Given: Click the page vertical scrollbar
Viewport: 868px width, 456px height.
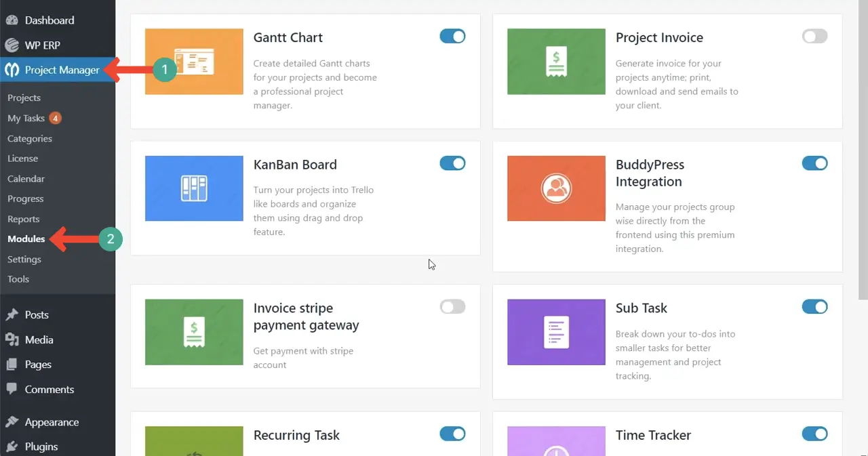Looking at the screenshot, I should [863, 149].
